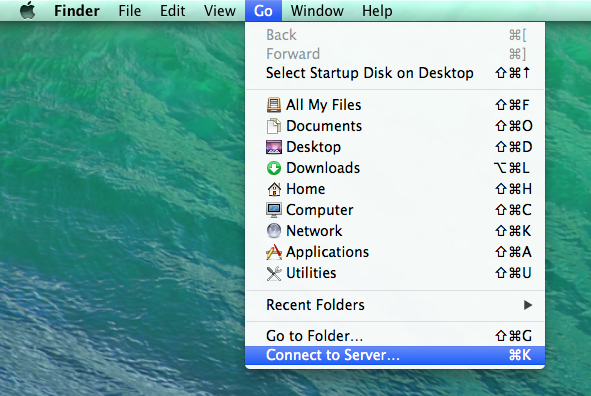Go to the Documents folder
Screen dimensions: 591x396
point(395,126)
